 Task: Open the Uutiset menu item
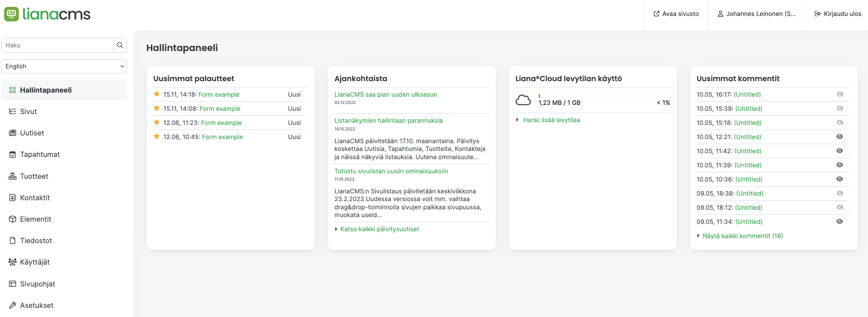(64, 133)
